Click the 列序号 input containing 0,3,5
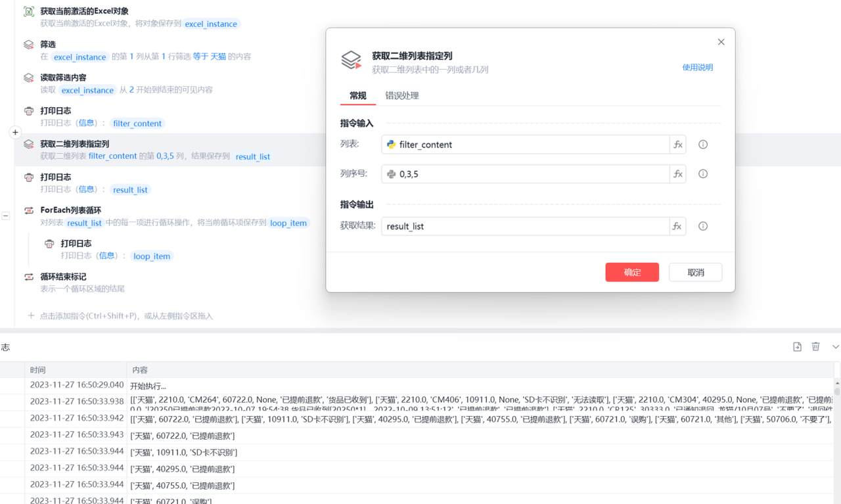The width and height of the screenshot is (841, 504). [525, 174]
